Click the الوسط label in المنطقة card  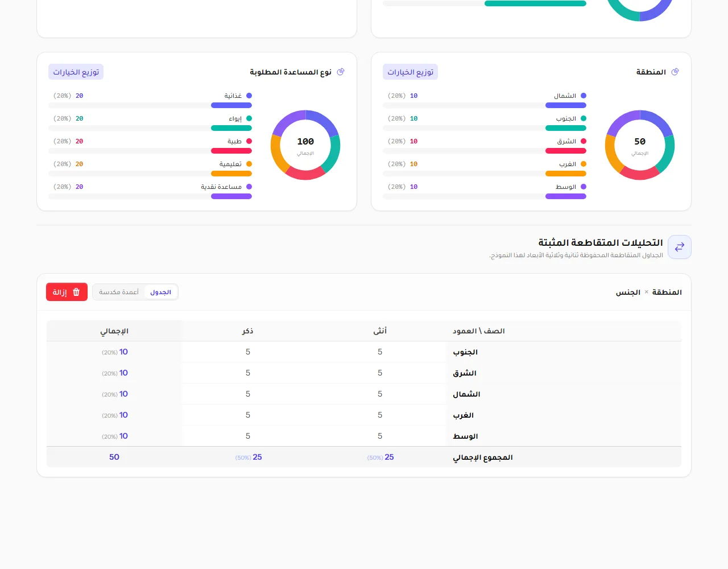[x=566, y=187]
